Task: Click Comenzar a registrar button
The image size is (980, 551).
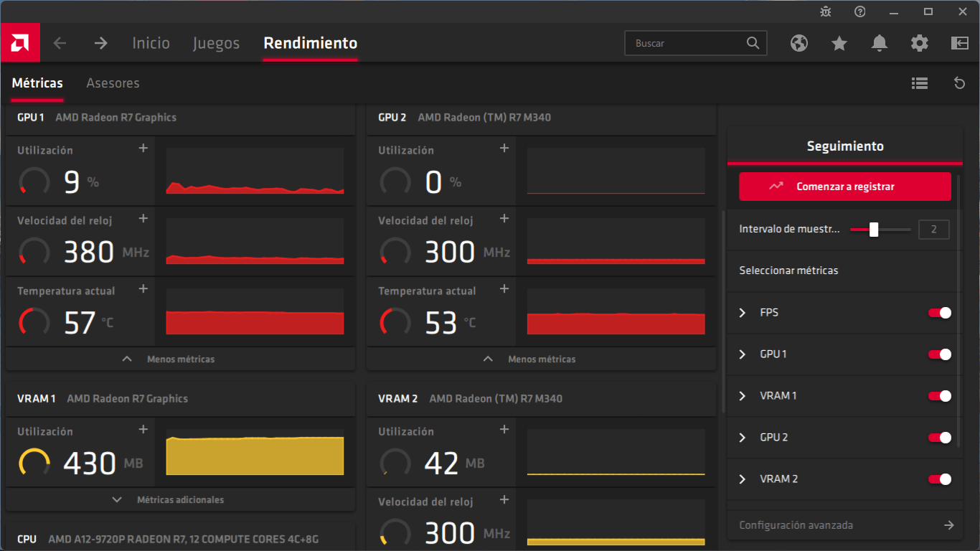Action: click(845, 187)
